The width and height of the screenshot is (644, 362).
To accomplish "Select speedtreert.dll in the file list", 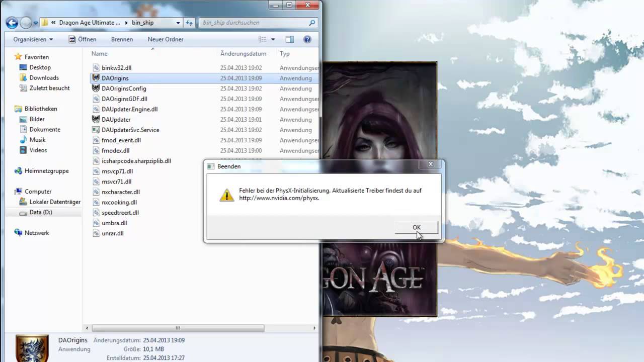I will tap(120, 213).
